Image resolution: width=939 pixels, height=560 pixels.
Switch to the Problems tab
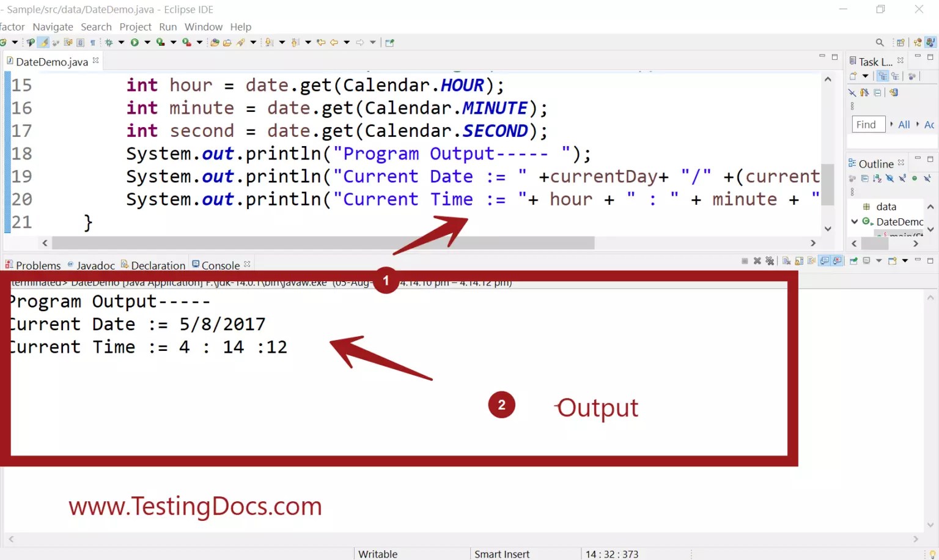[x=39, y=265]
